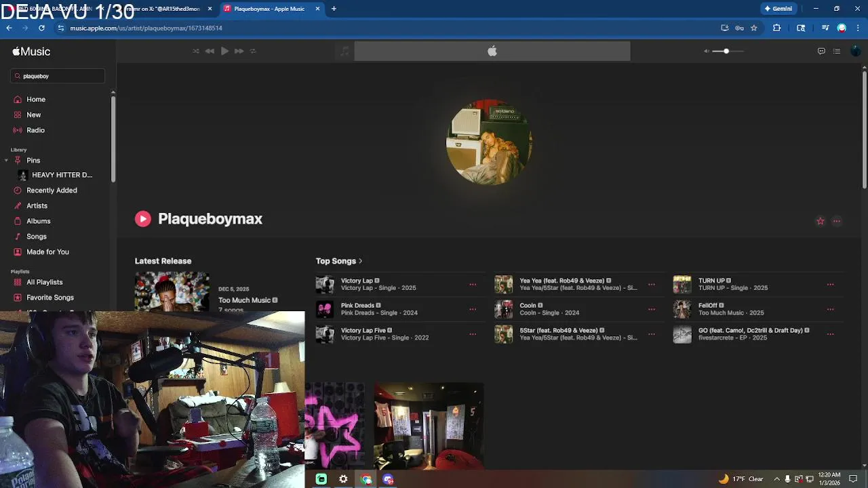
Task: Click TURN UP song artwork
Action: point(682,284)
